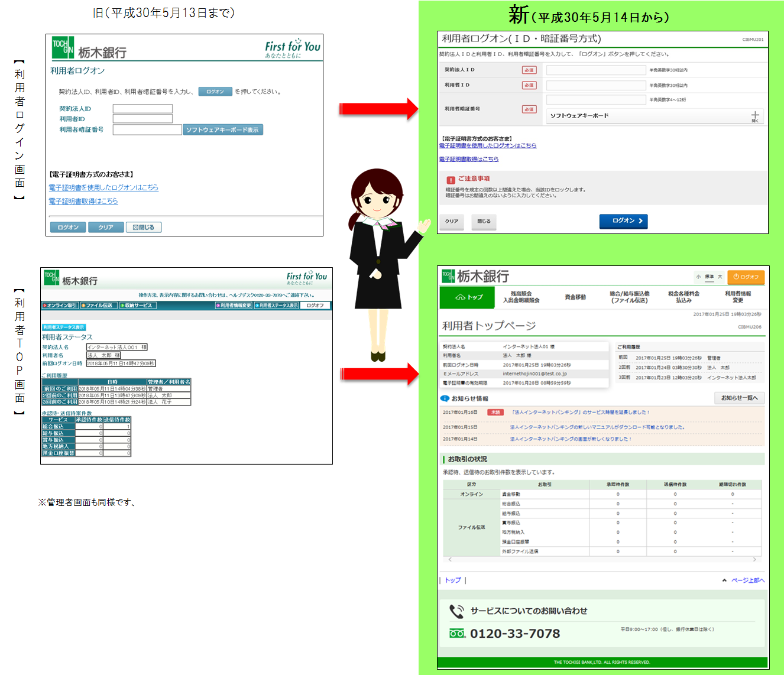Open the 総合/給与振込他 (ファイル伝送) tab
Image resolution: width=784 pixels, height=675 pixels.
tap(629, 297)
